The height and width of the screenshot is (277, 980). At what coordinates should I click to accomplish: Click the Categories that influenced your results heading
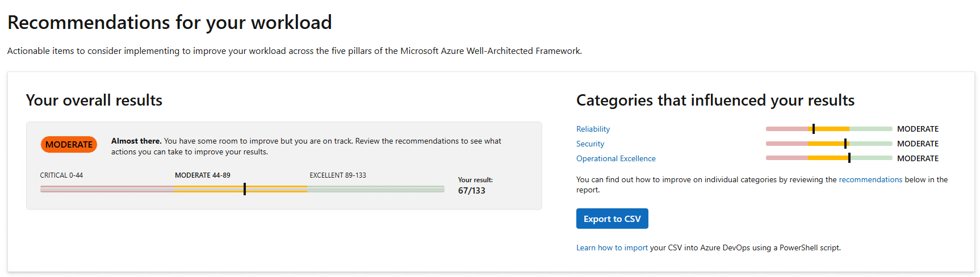tap(715, 100)
